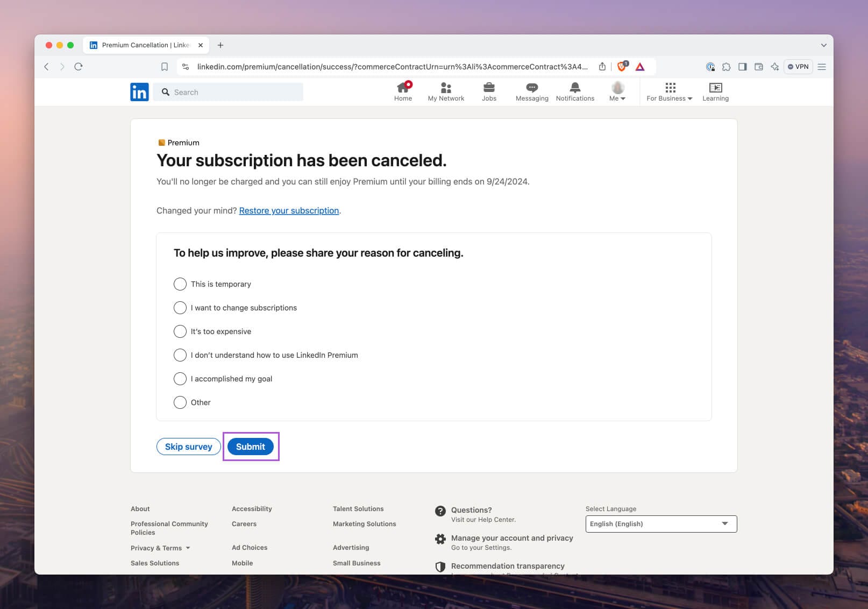Viewport: 868px width, 609px height.
Task: Expand Privacy & Terms footer dropdown
Action: [x=160, y=548]
